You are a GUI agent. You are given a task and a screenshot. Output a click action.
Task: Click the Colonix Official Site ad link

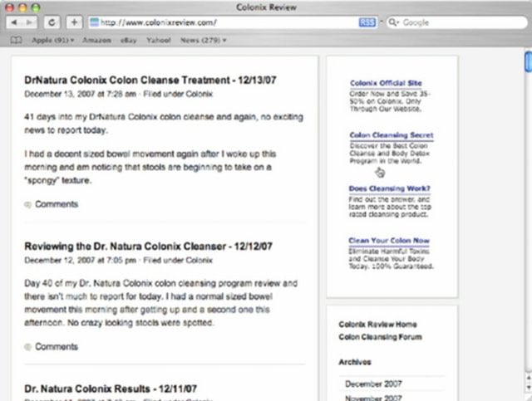(386, 83)
